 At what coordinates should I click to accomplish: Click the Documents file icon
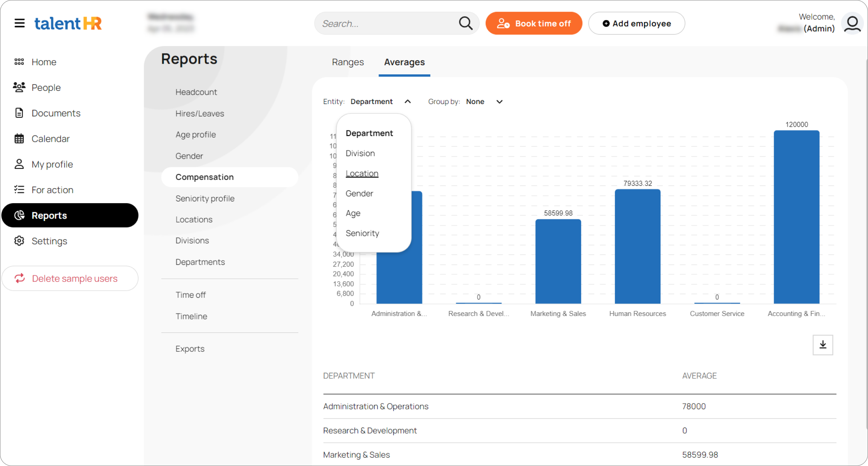click(19, 113)
